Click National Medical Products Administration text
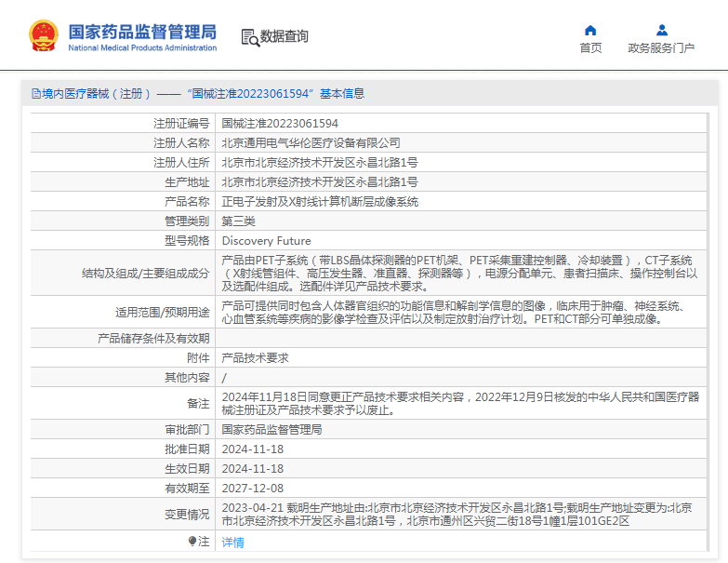 tap(142, 47)
